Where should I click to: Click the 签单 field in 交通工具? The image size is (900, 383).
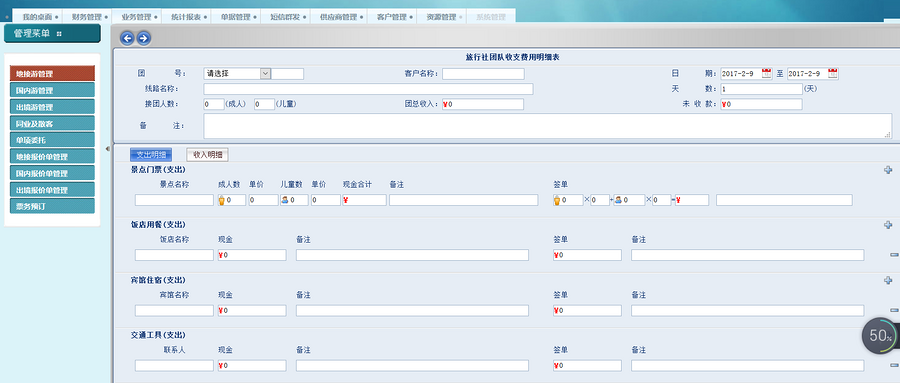tap(587, 365)
